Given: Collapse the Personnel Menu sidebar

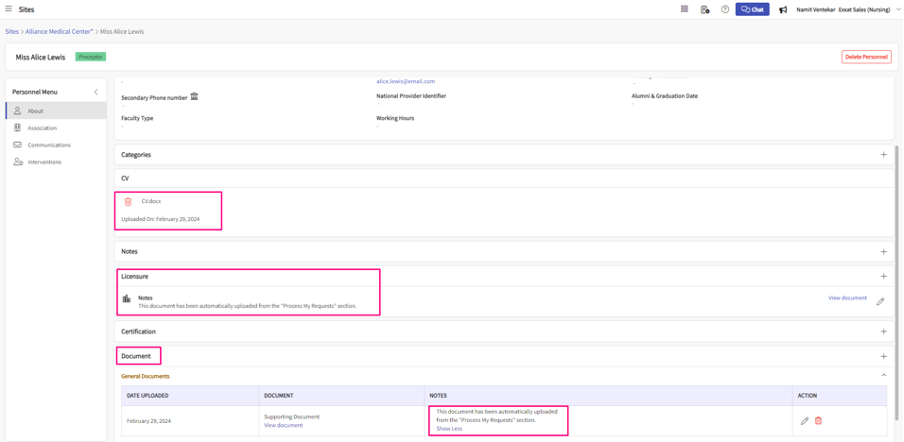Looking at the screenshot, I should click(x=96, y=92).
